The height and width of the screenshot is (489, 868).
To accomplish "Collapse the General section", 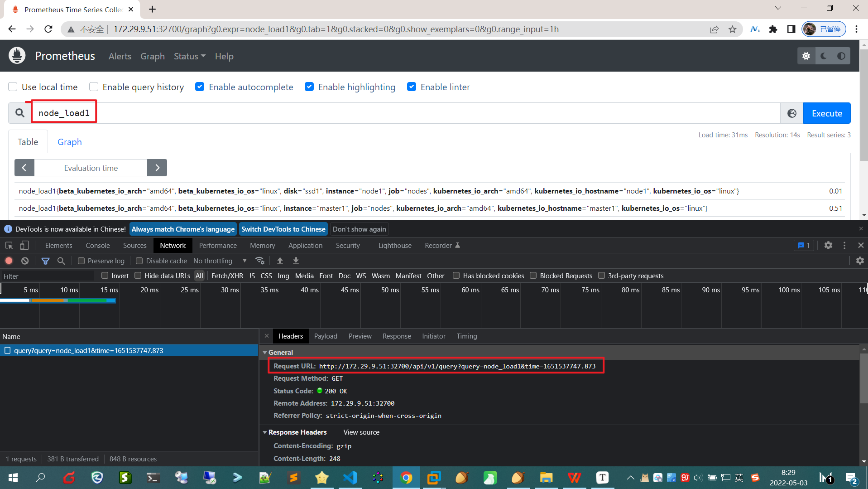I will pyautogui.click(x=265, y=352).
